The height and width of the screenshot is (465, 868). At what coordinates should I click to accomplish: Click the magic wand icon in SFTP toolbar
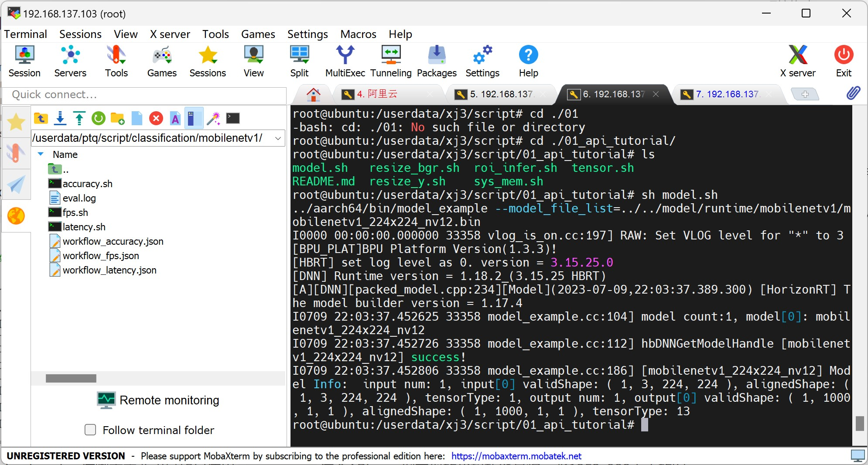pyautogui.click(x=214, y=118)
